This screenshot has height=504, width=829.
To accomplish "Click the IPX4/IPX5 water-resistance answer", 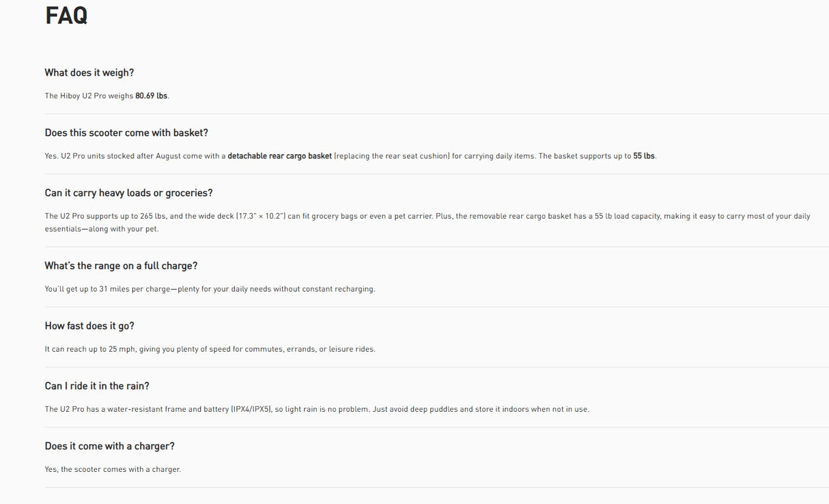I will 317,409.
